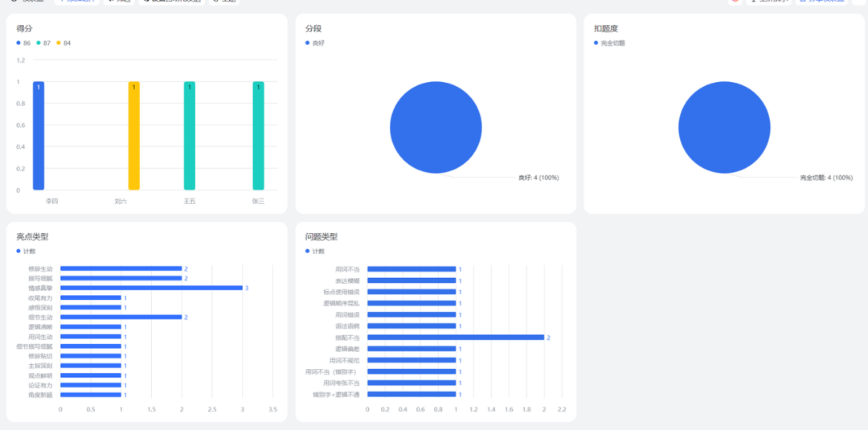Click the 描写细腻 bar in 亮点类型
Screen dimensions: 868x430
click(x=121, y=278)
